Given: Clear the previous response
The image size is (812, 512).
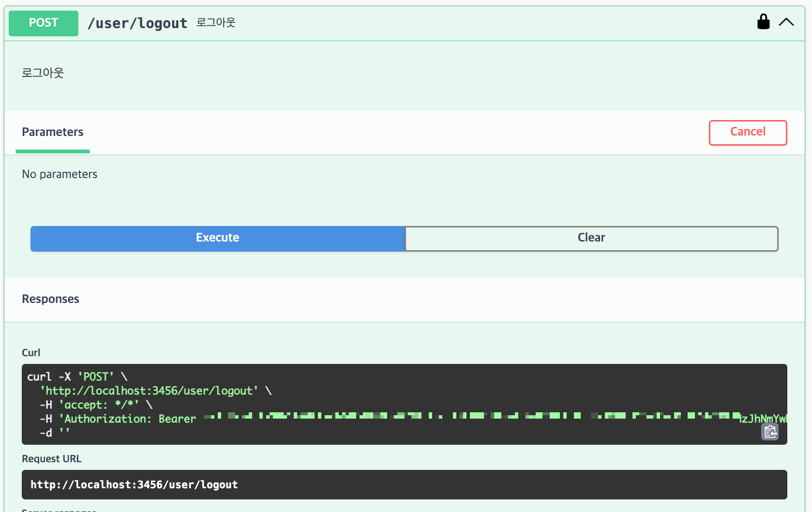Looking at the screenshot, I should pos(591,238).
